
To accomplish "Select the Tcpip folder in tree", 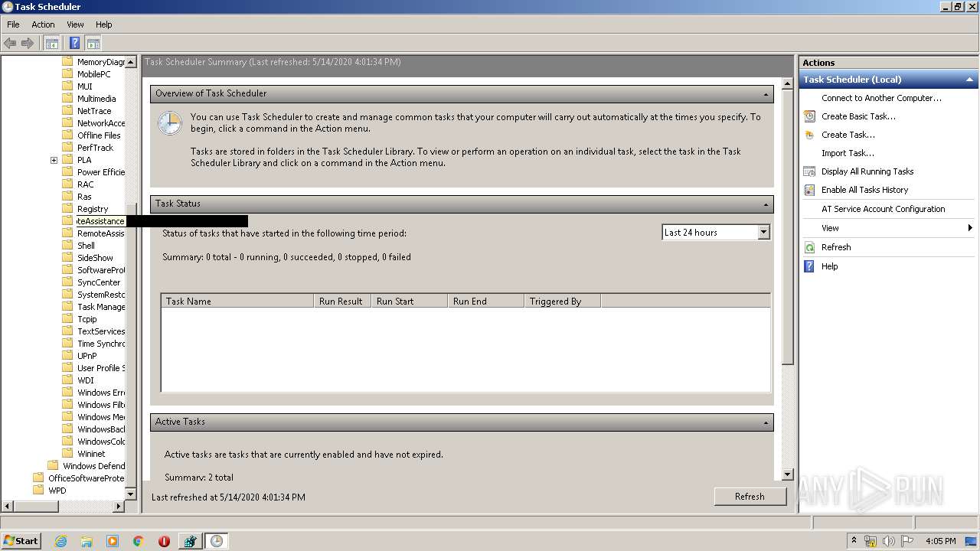I will click(87, 319).
